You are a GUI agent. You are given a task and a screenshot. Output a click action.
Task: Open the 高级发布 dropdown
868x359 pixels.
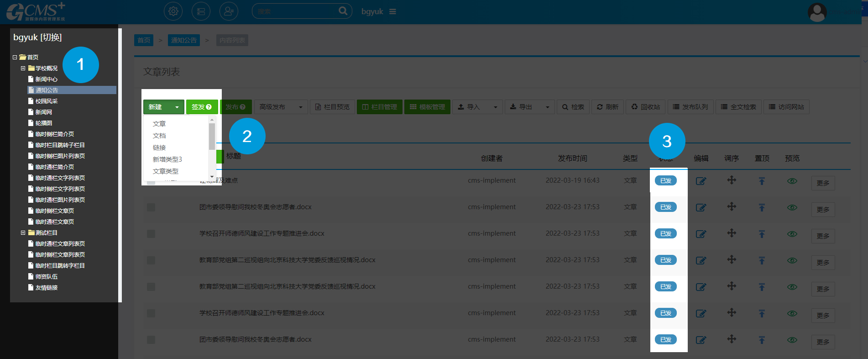pyautogui.click(x=281, y=107)
